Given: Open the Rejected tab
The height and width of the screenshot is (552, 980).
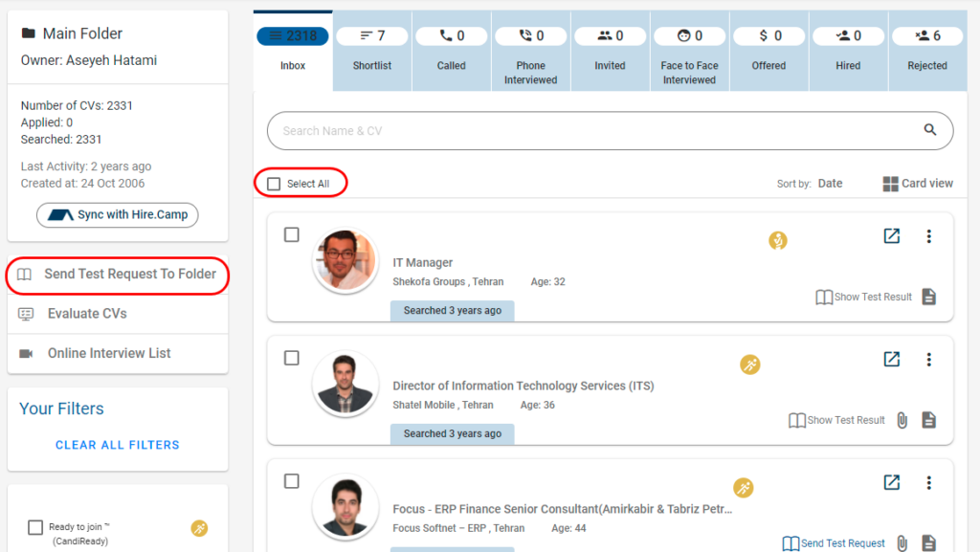Looking at the screenshot, I should pos(926,50).
